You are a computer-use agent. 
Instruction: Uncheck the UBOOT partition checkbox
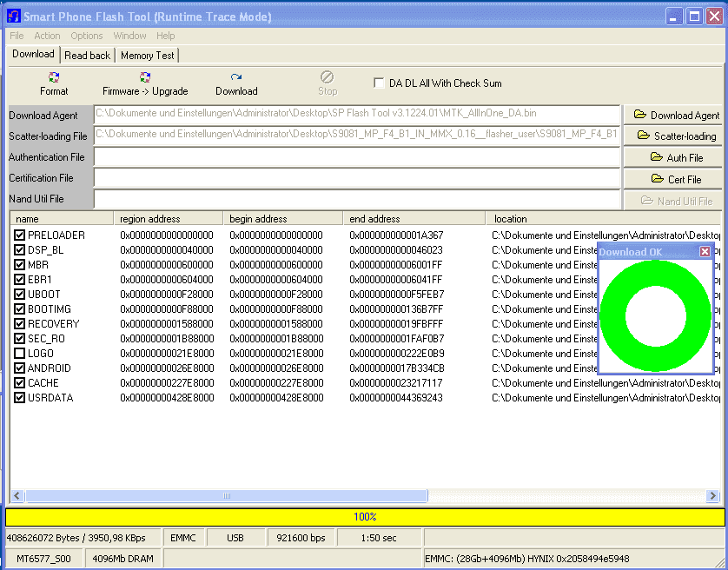click(x=19, y=294)
